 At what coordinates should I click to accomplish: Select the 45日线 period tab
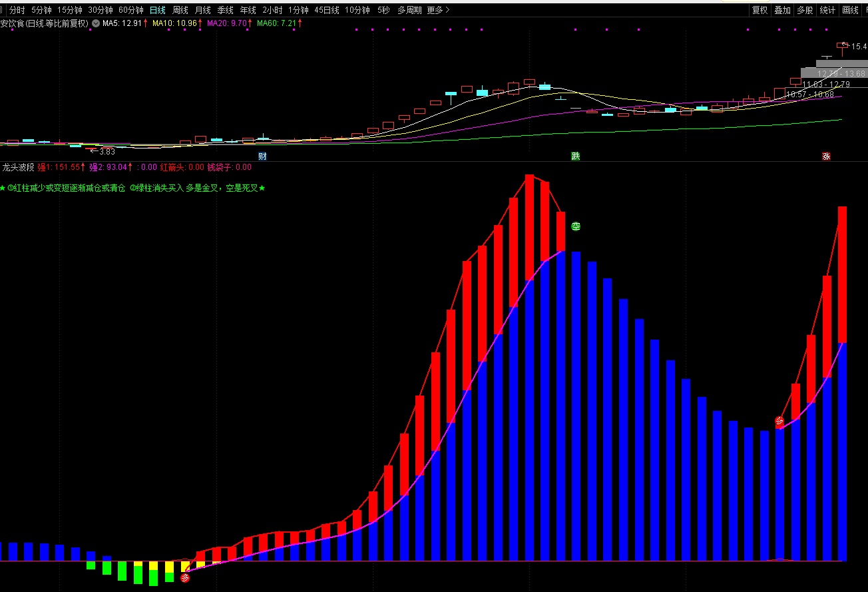(x=327, y=10)
